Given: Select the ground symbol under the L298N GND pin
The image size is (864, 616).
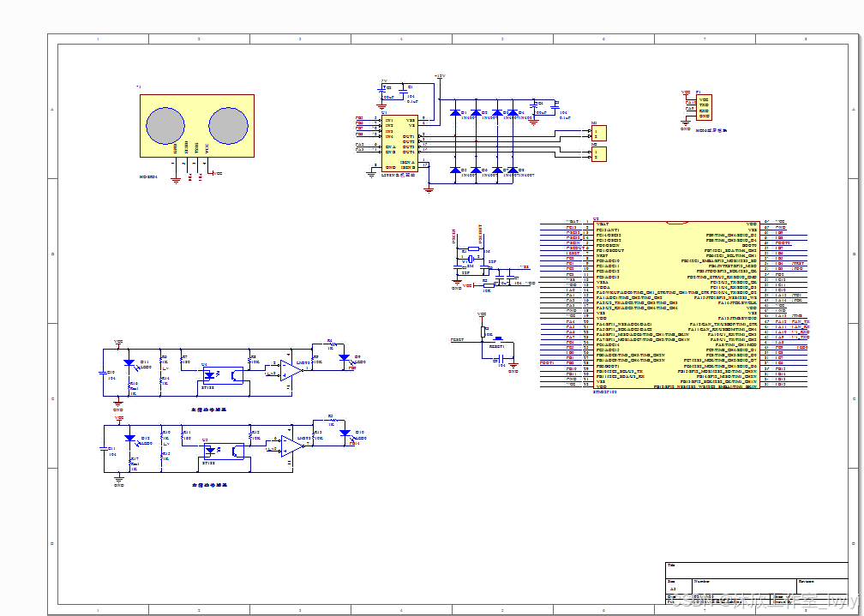Looking at the screenshot, I should (370, 174).
